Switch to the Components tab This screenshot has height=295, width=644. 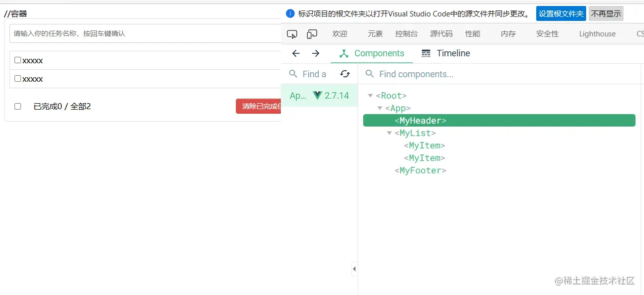coord(372,53)
